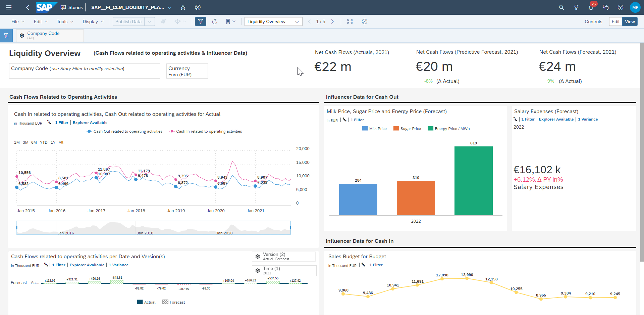Viewport: 644px width, 315px height.
Task: Expand the Publish Data dropdown arrow
Action: click(150, 21)
